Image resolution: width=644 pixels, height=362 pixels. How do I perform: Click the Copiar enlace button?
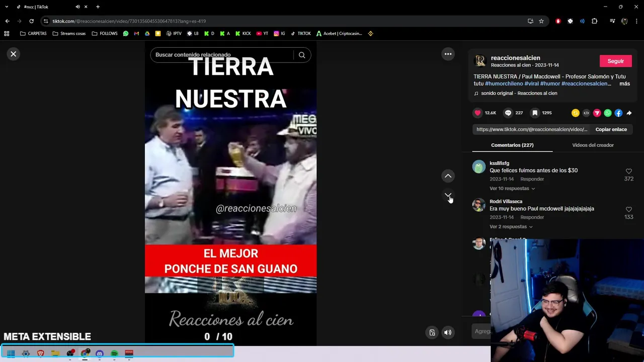(x=611, y=129)
